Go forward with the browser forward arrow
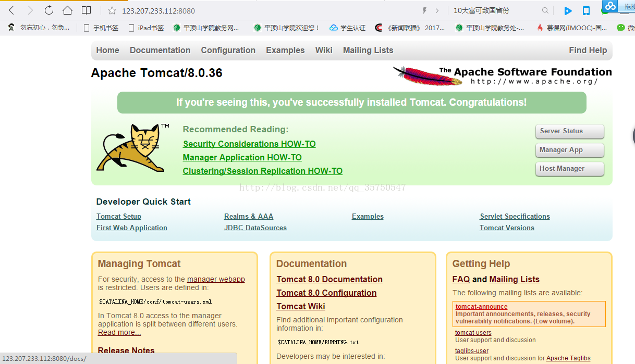 coord(30,10)
